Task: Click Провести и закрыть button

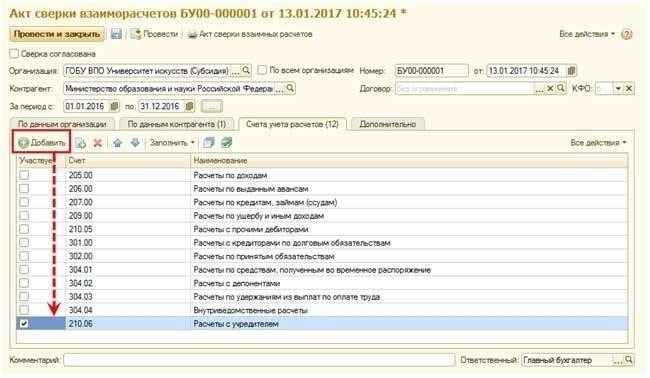Action: coord(57,34)
